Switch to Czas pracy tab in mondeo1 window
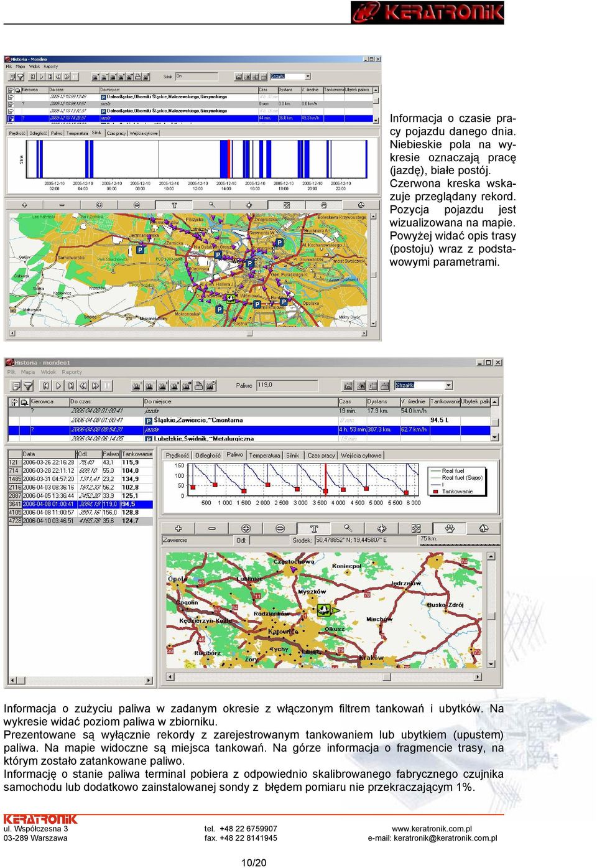This screenshot has width=597, height=868. click(322, 455)
